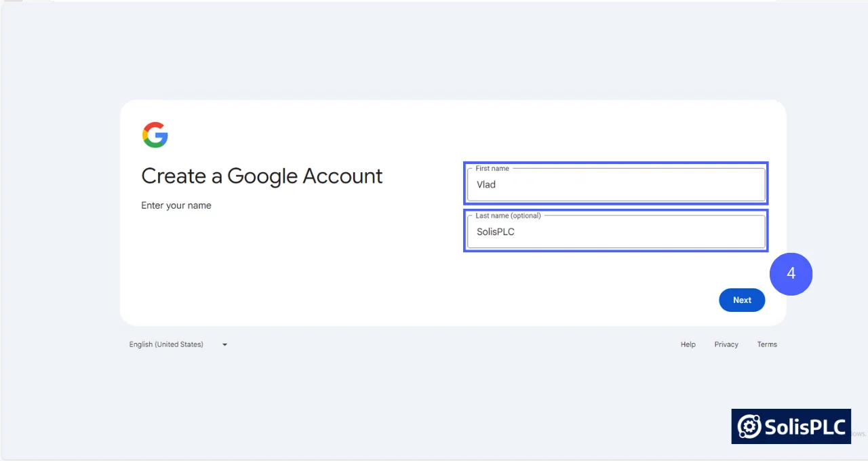
Task: Click the Last name (optional) field
Action: pyautogui.click(x=616, y=232)
